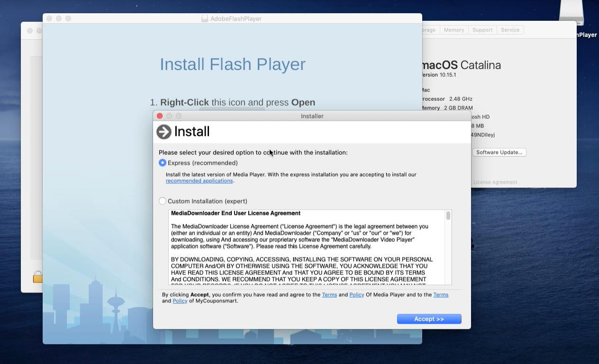Click the disk icon in AdobeFlashPlayer title bar
The width and height of the screenshot is (599, 364).
tap(204, 18)
